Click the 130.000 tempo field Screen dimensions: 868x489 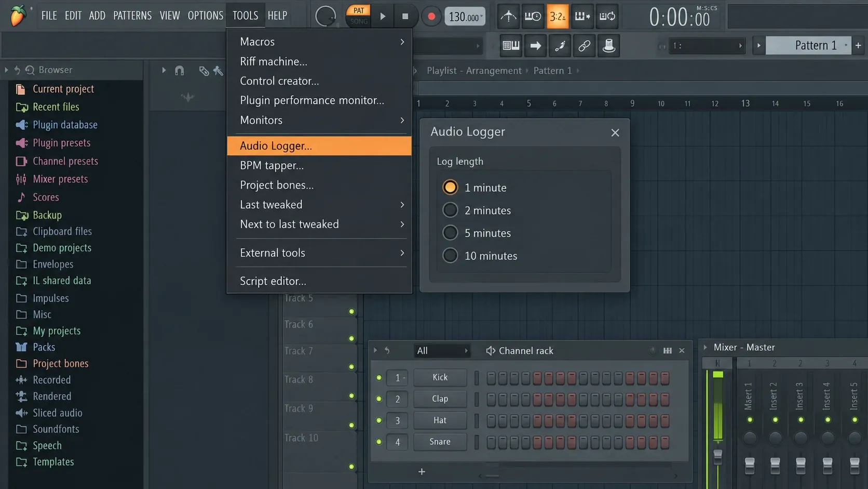(x=465, y=17)
